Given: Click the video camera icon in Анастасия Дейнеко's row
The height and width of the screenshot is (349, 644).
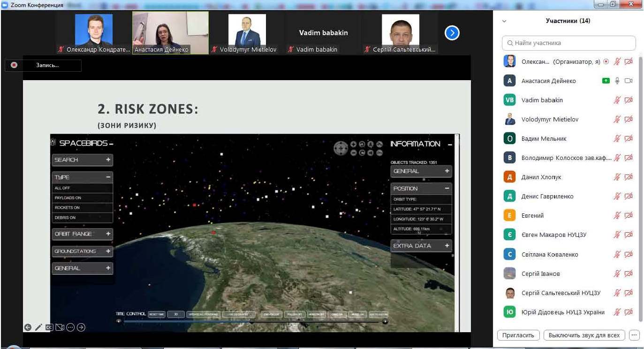Looking at the screenshot, I should [x=629, y=81].
